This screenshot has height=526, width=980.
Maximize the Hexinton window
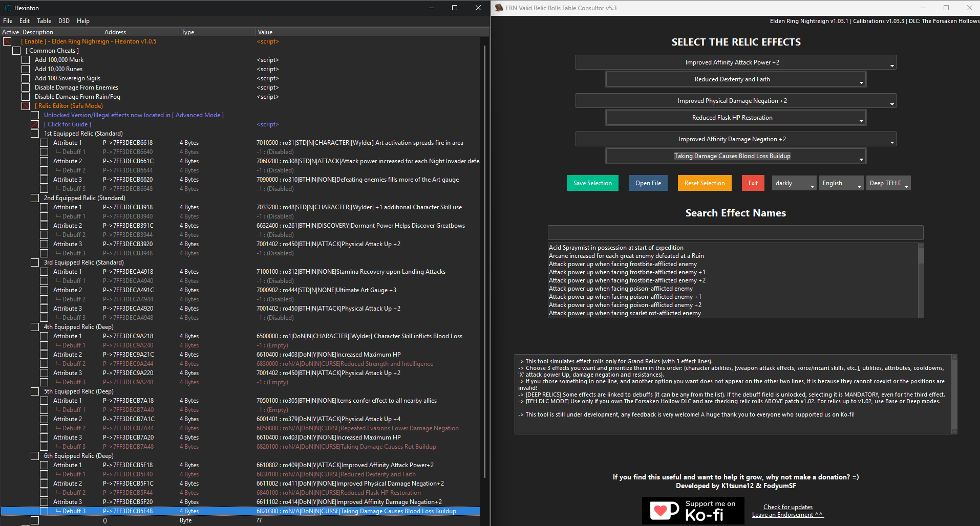[x=454, y=8]
